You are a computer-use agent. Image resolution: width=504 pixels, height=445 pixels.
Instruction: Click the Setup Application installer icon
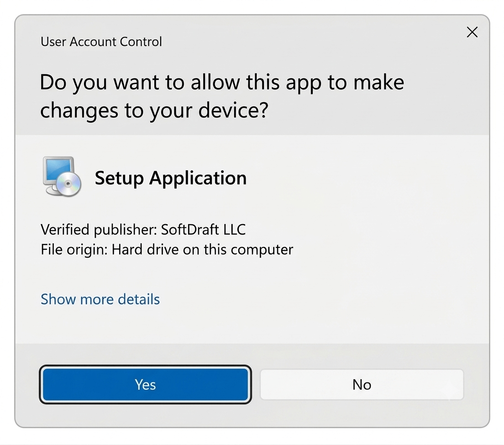(62, 176)
